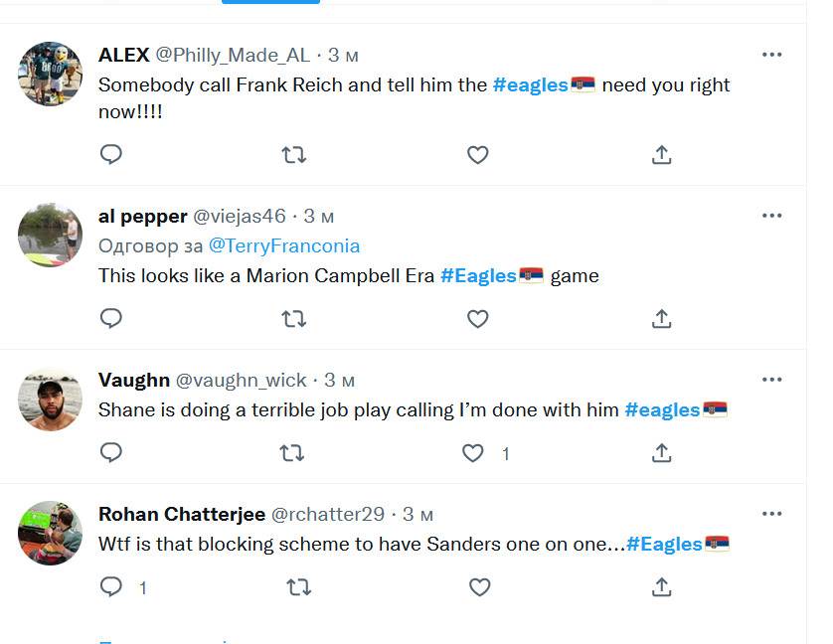The image size is (833, 644).
Task: Open ALEX's profile avatar
Action: [x=50, y=74]
